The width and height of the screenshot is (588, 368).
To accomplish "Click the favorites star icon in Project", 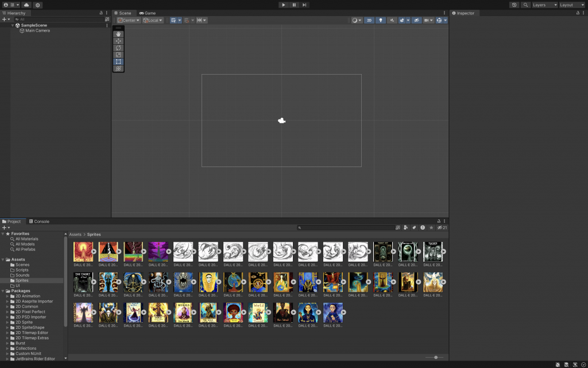I will pyautogui.click(x=431, y=227).
